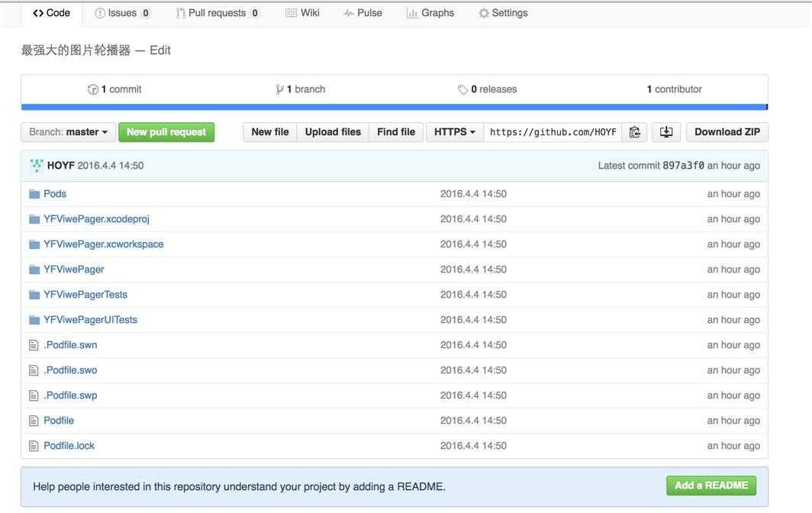Viewport: 812px width, 513px height.
Task: Open the YFViwePagerTests folder
Action: click(85, 295)
